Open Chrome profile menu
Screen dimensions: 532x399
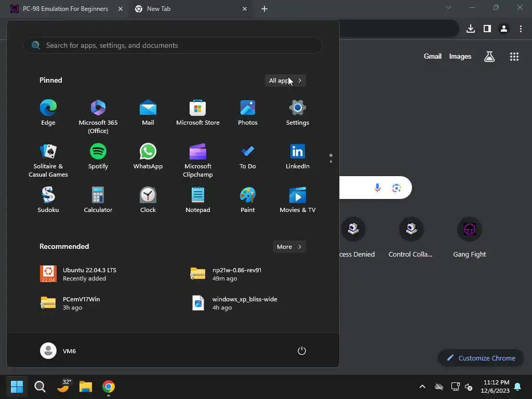(504, 29)
